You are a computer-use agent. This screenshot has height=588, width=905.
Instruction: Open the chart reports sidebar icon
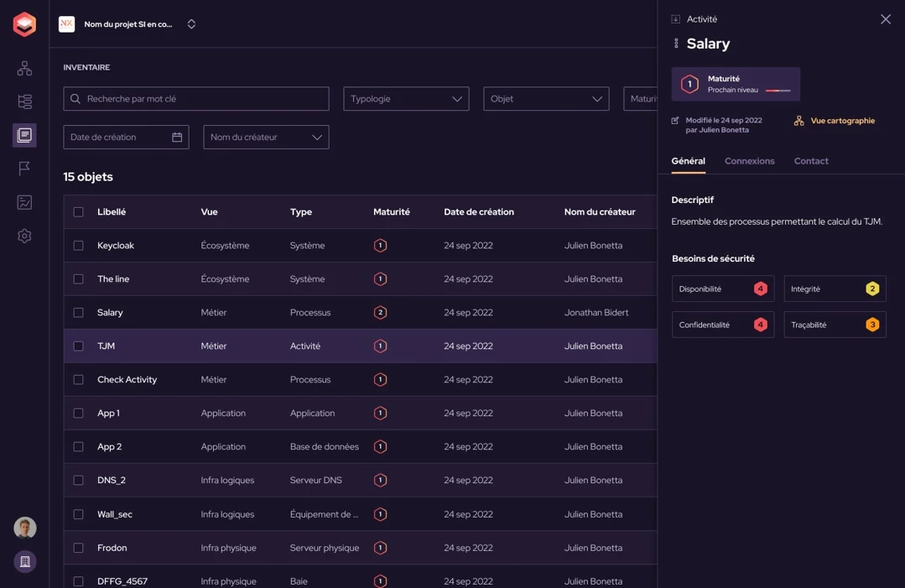[24, 202]
